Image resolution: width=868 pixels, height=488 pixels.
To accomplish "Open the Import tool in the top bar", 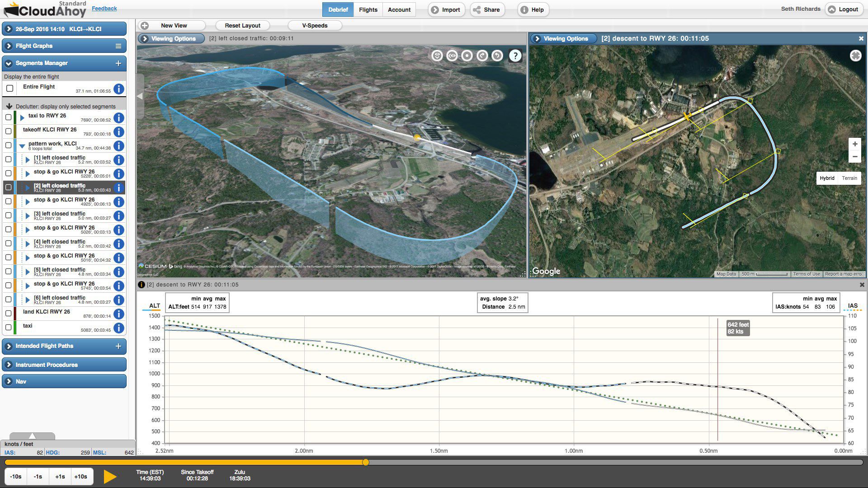I will coord(446,9).
